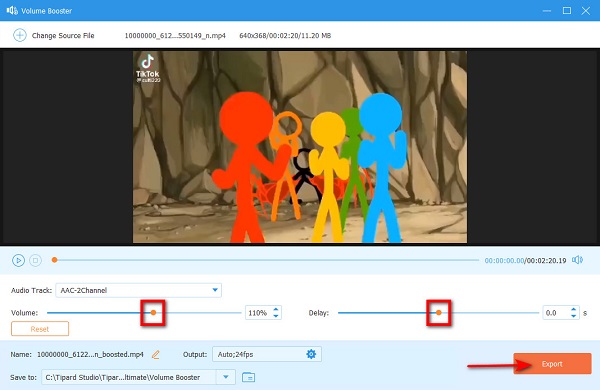Play the video preview
The image size is (600, 390).
pos(18,260)
